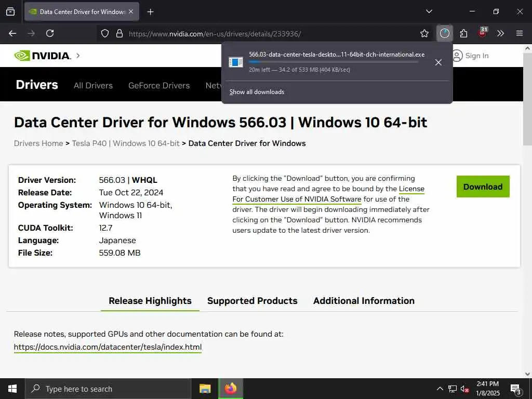532x399 pixels.
Task: Open the Sign In account icon
Action: pos(457,56)
